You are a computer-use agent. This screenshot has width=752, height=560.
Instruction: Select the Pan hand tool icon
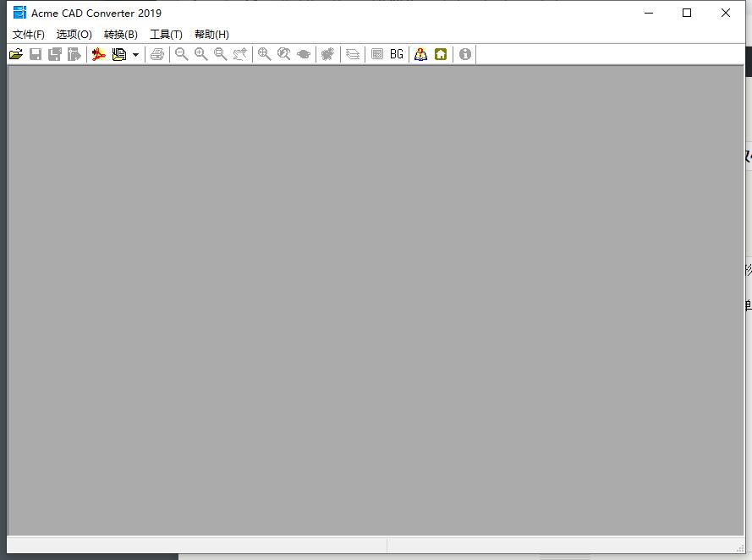240,54
